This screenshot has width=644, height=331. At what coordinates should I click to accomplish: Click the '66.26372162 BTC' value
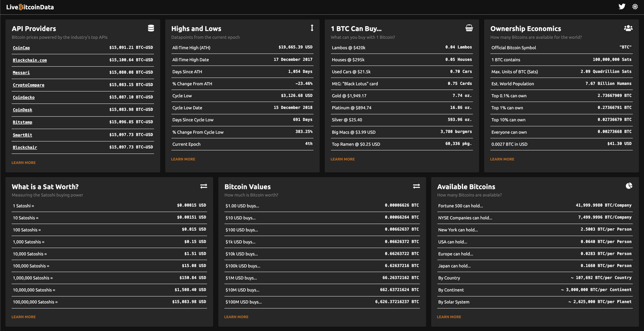coord(400,278)
